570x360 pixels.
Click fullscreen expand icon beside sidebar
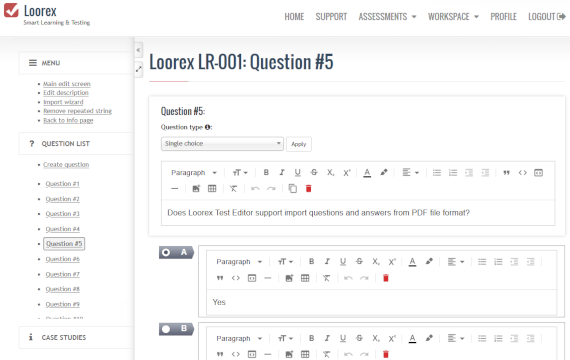pos(138,69)
